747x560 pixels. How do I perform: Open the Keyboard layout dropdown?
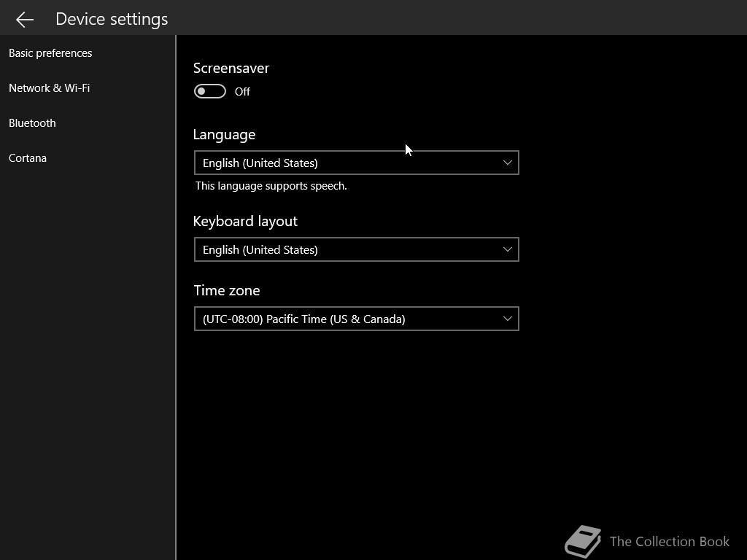coord(356,249)
